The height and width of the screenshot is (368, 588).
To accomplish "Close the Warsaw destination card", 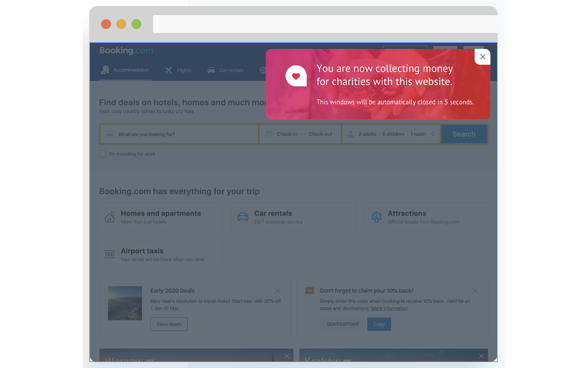I will 287,356.
